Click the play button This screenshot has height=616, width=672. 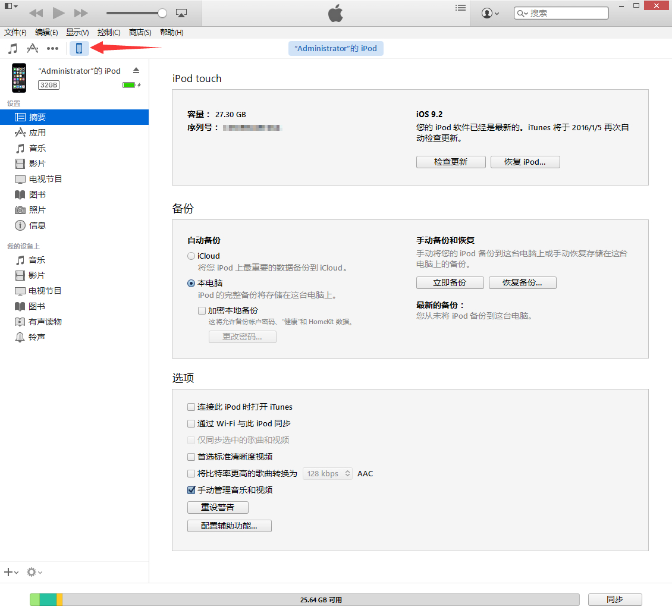(x=58, y=13)
